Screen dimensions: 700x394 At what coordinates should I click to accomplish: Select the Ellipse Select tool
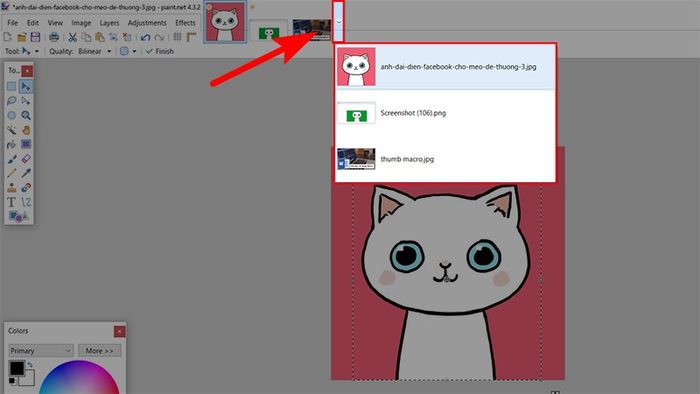12,115
